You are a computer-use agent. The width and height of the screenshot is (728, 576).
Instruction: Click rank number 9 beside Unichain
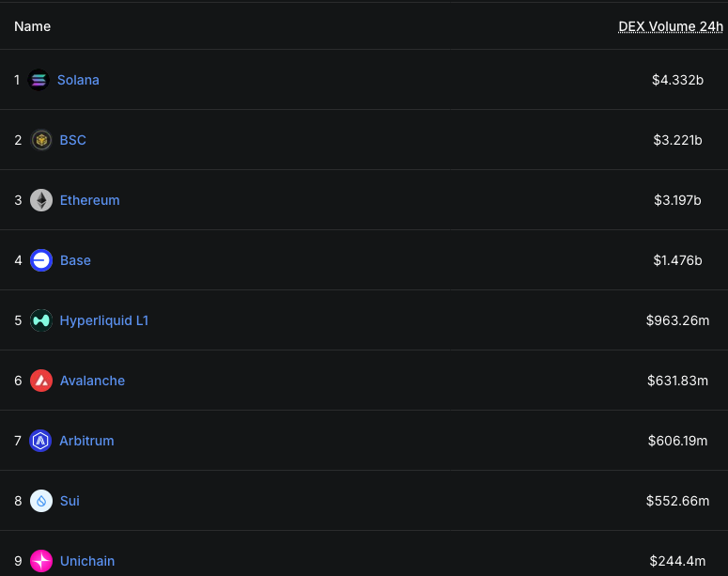click(18, 561)
